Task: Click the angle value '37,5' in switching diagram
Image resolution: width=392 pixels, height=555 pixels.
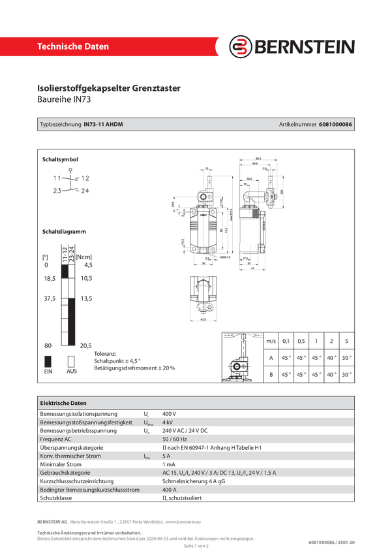Action: pyautogui.click(x=50, y=298)
